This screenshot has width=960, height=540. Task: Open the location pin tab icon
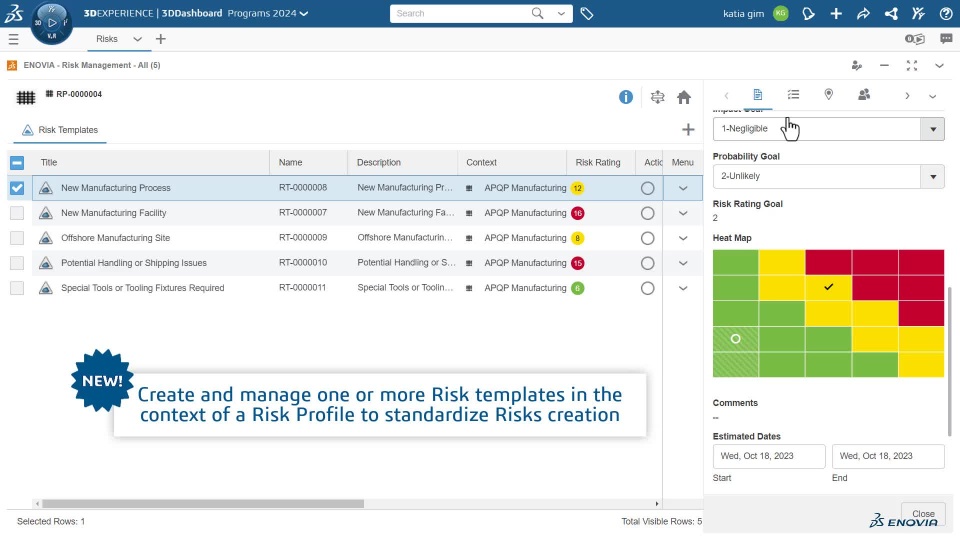click(828, 95)
